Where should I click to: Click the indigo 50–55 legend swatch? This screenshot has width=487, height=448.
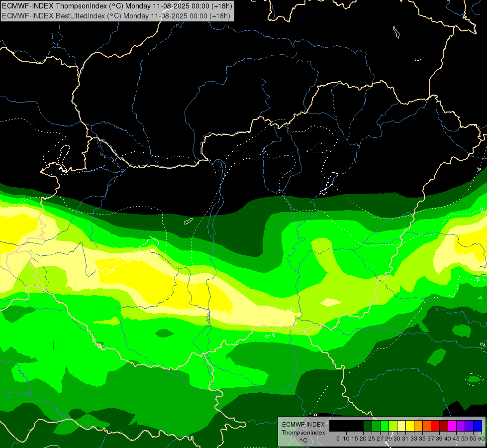pyautogui.click(x=469, y=426)
